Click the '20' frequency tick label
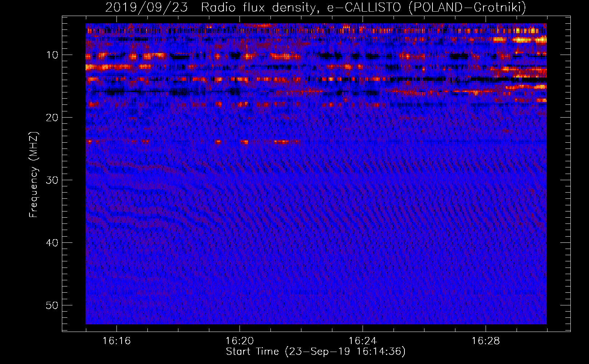This screenshot has height=364, width=589. point(52,118)
